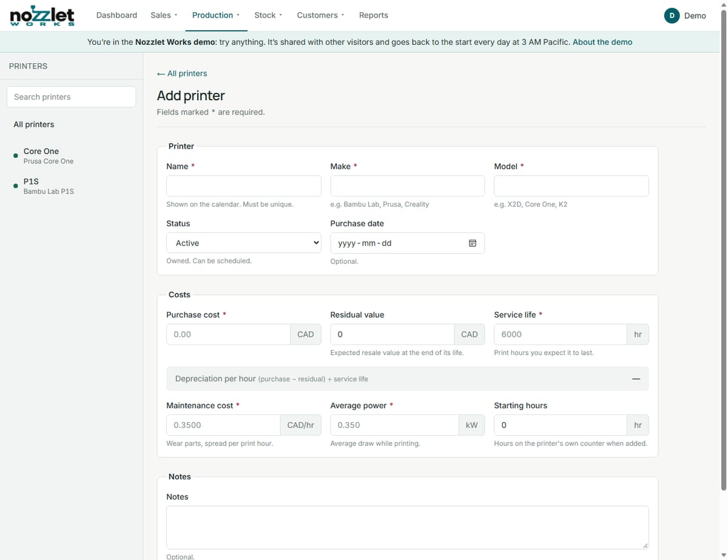Viewport: 728px width, 560px height.
Task: Follow the About the demo link
Action: tap(602, 42)
